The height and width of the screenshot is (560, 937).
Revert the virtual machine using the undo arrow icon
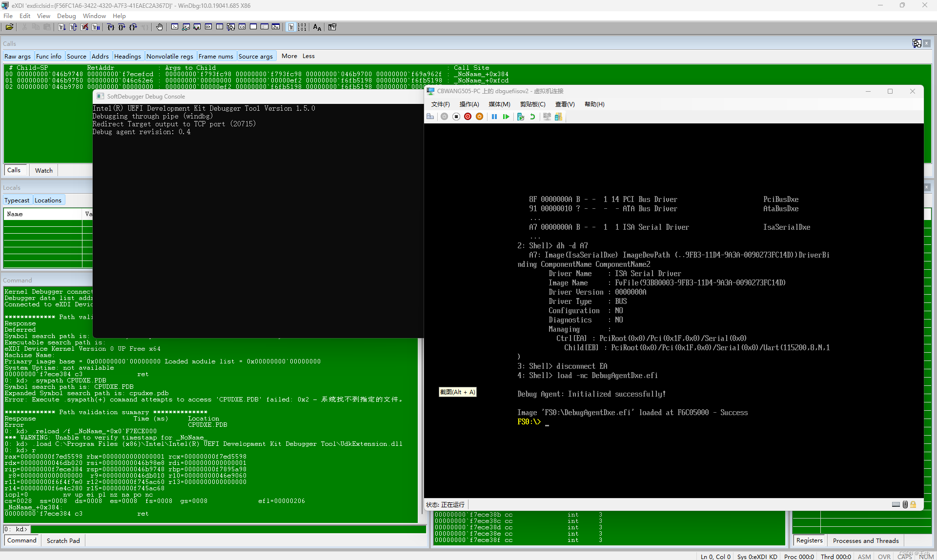point(532,117)
